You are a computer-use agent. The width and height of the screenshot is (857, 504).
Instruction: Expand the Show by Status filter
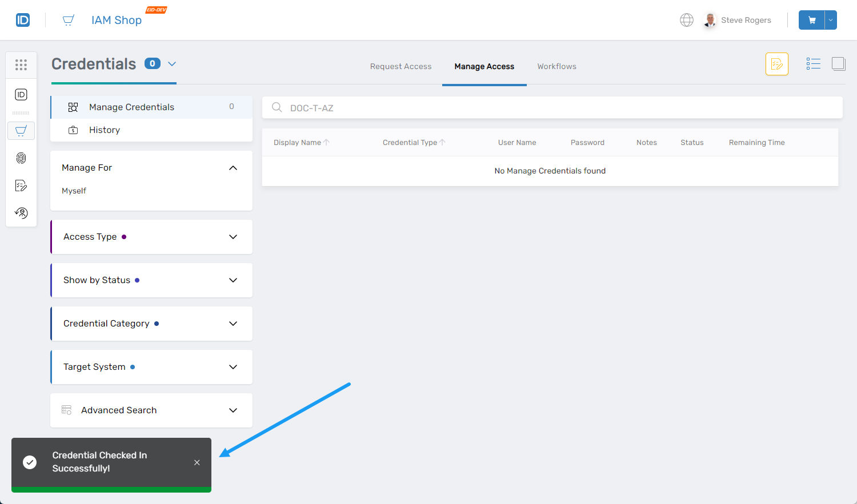click(233, 280)
